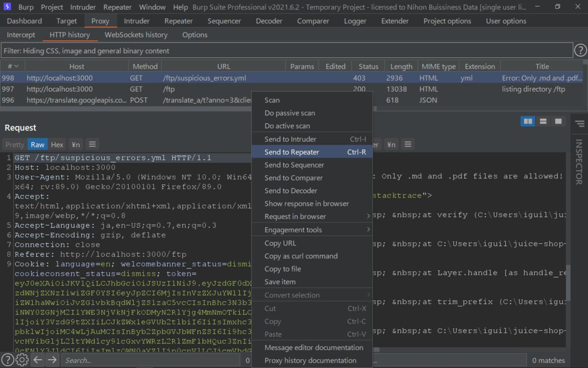The width and height of the screenshot is (588, 368).
Task: Toggle ¥n non-printable characters in response
Action: (x=391, y=144)
